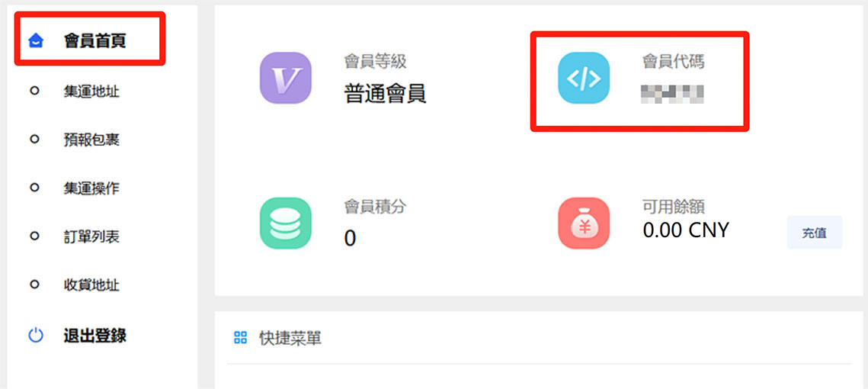Click the 充值 recharge button

click(x=815, y=233)
